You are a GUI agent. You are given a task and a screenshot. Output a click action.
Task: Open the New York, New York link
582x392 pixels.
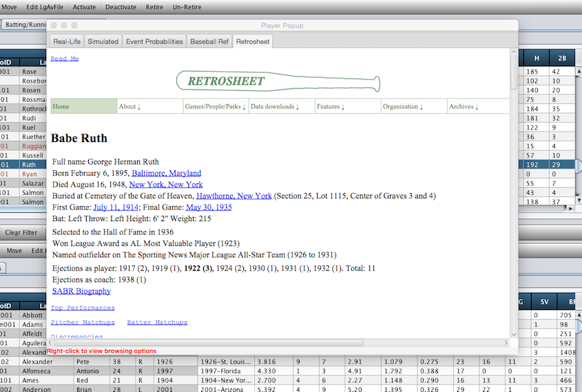[166, 185]
